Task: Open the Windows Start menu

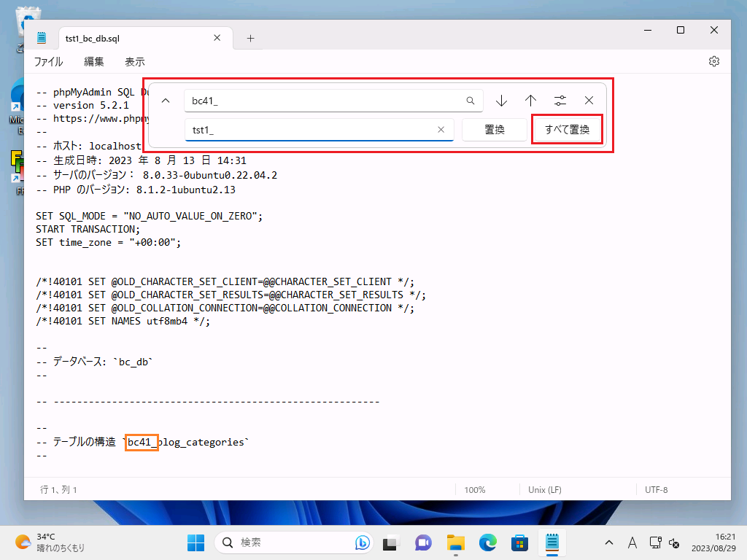Action: point(196,542)
